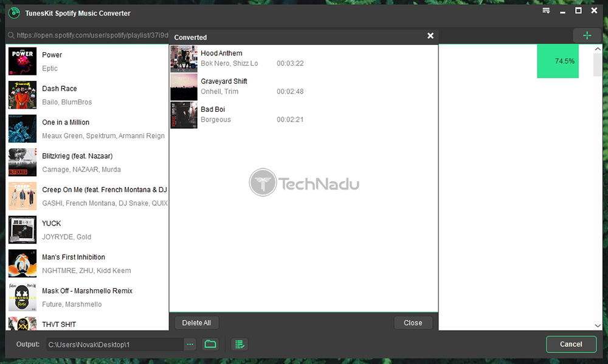Click artist text "Future, Marshmello"

pos(72,304)
